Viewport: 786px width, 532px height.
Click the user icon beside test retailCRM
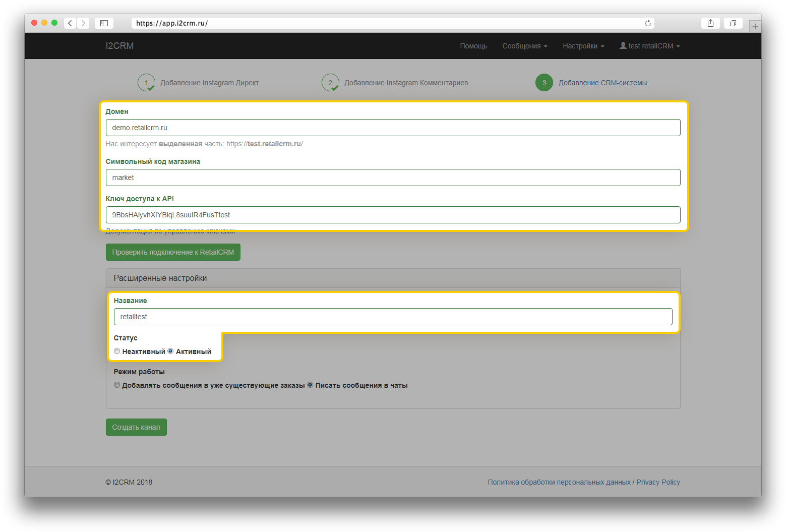tap(623, 45)
